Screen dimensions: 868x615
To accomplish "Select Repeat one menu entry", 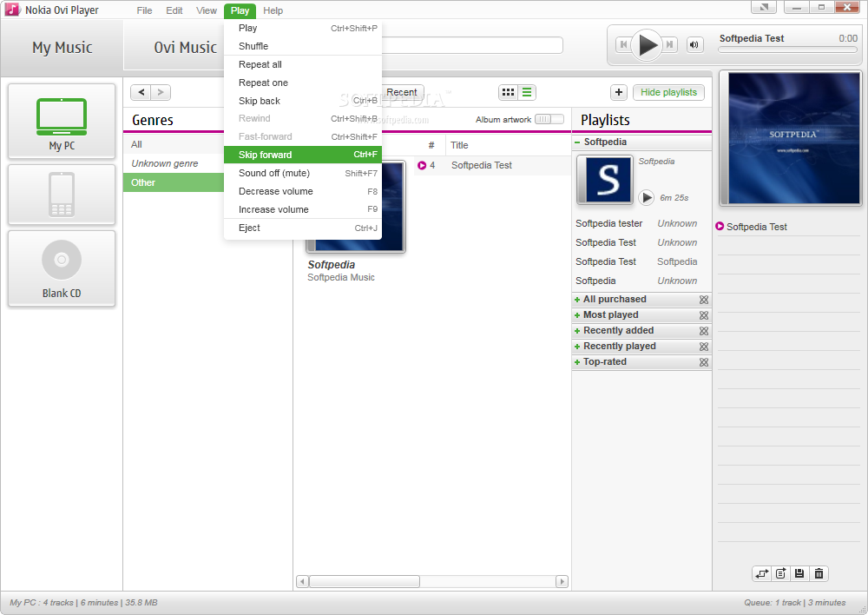I will pos(303,83).
